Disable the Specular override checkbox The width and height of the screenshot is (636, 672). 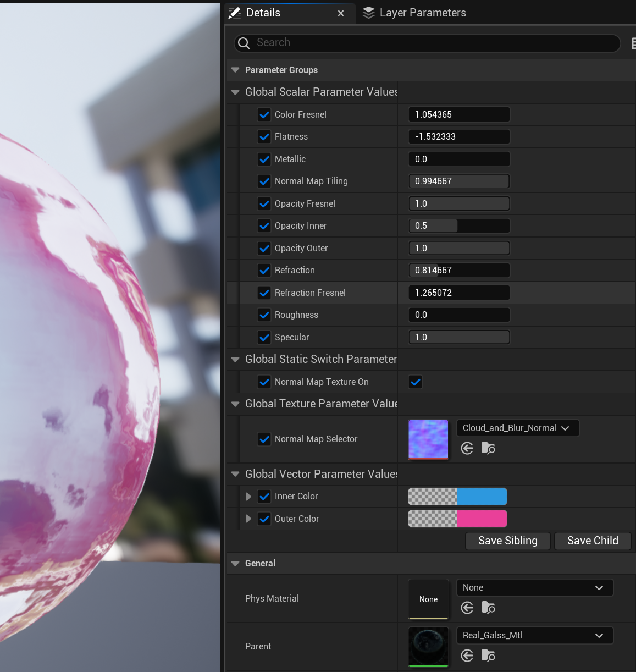pyautogui.click(x=264, y=337)
